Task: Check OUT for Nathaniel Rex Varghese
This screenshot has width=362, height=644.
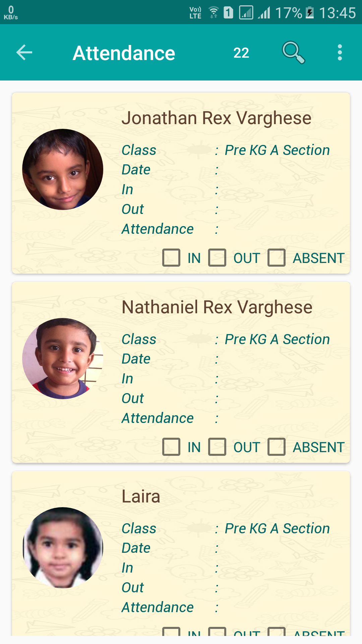Action: coord(217,447)
